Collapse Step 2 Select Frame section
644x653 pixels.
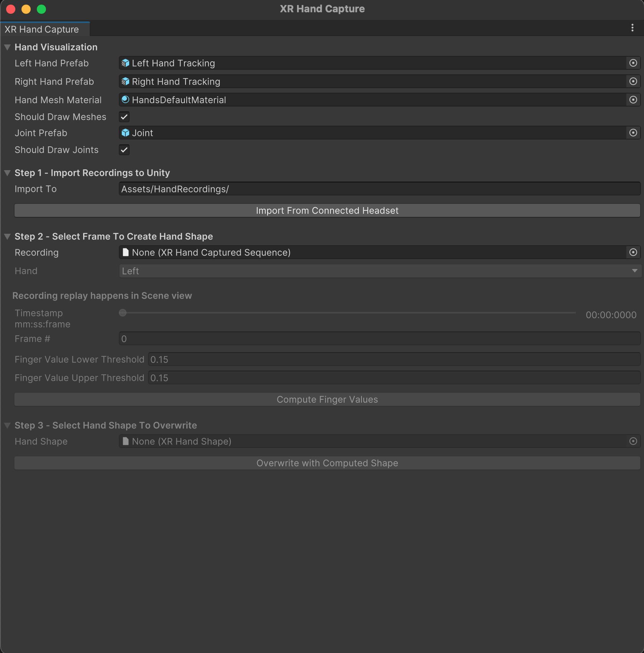(7, 237)
